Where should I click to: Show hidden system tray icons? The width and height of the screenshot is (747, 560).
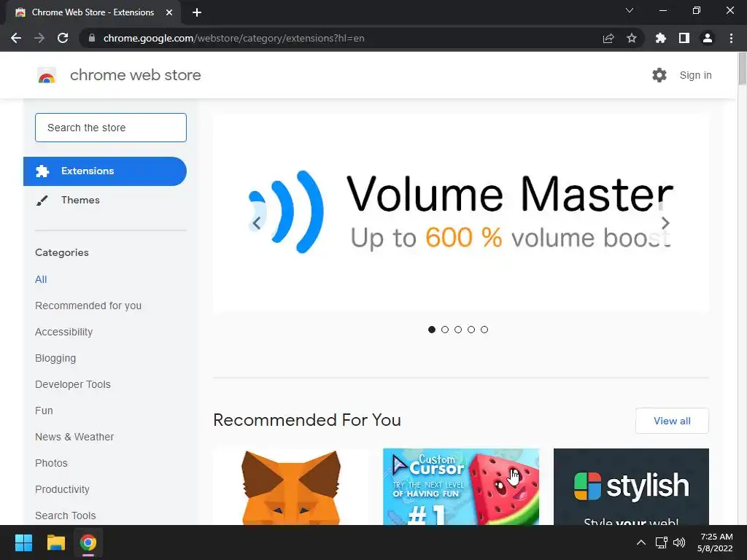pos(641,542)
